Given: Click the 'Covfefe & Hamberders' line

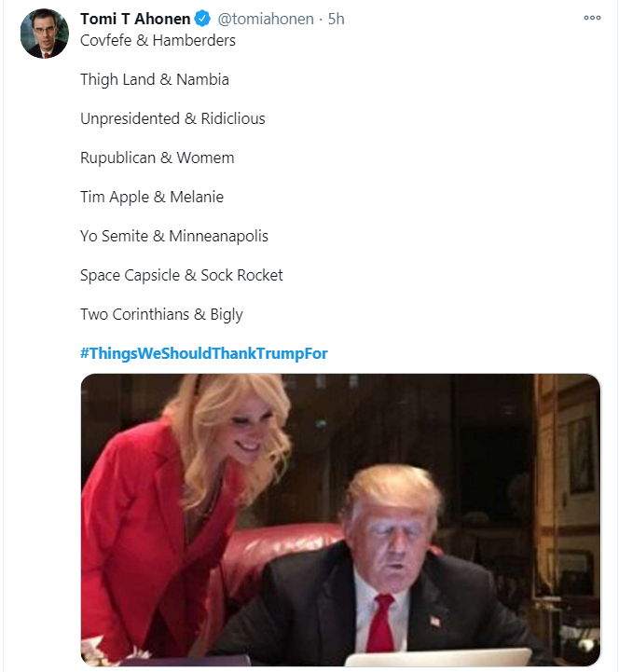Looking at the screenshot, I should (158, 40).
